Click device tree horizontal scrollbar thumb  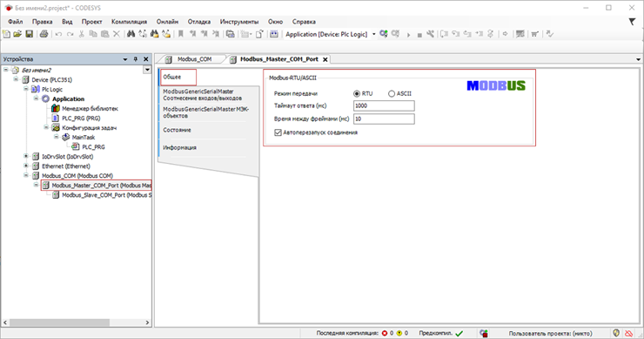(x=59, y=322)
